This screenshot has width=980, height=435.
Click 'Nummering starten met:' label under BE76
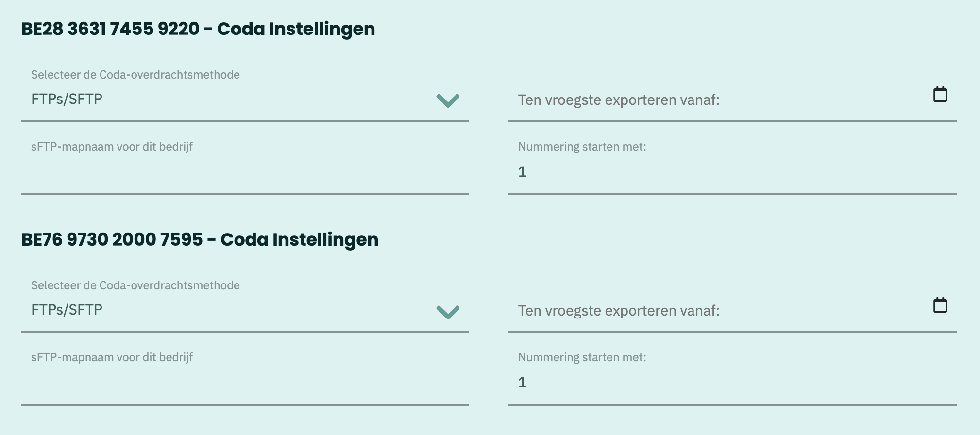tap(582, 357)
